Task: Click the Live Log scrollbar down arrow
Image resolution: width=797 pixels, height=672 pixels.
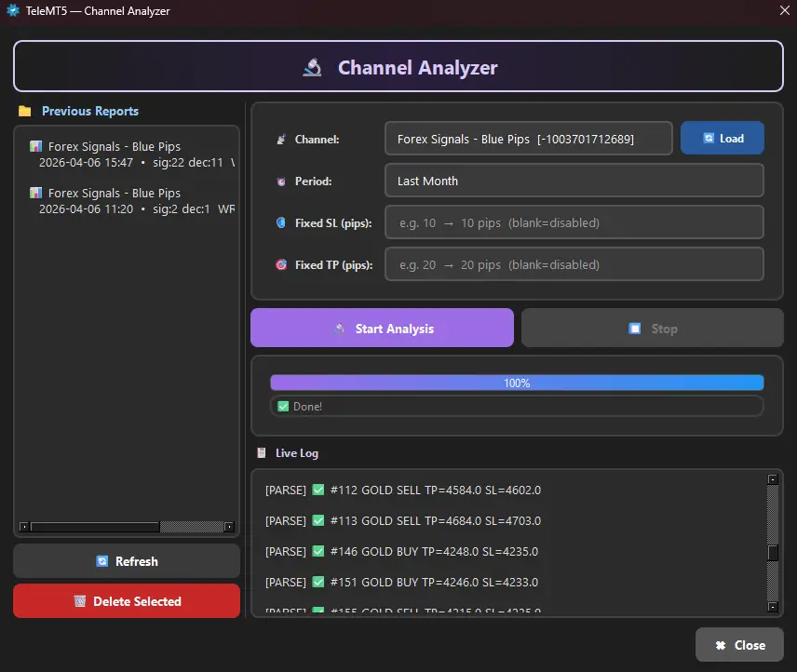Action: click(772, 607)
